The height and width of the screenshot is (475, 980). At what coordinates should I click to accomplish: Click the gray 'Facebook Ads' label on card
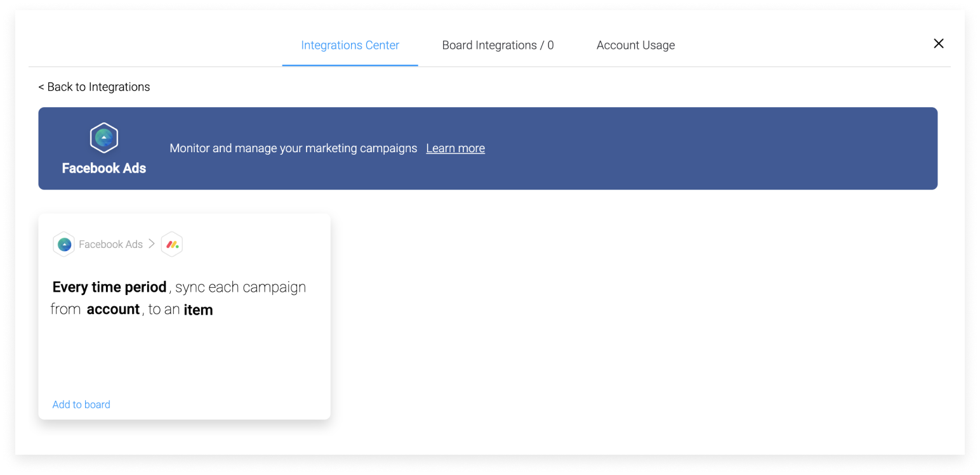(x=110, y=244)
